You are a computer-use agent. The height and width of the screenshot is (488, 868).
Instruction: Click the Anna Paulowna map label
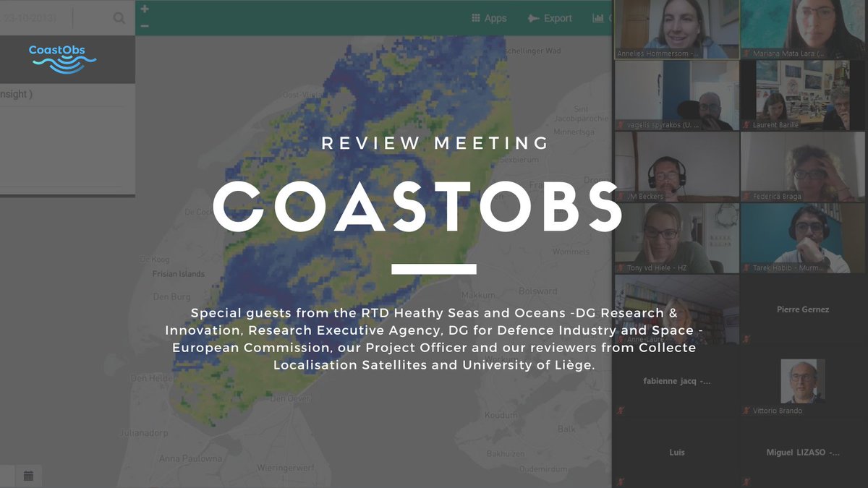pos(191,458)
